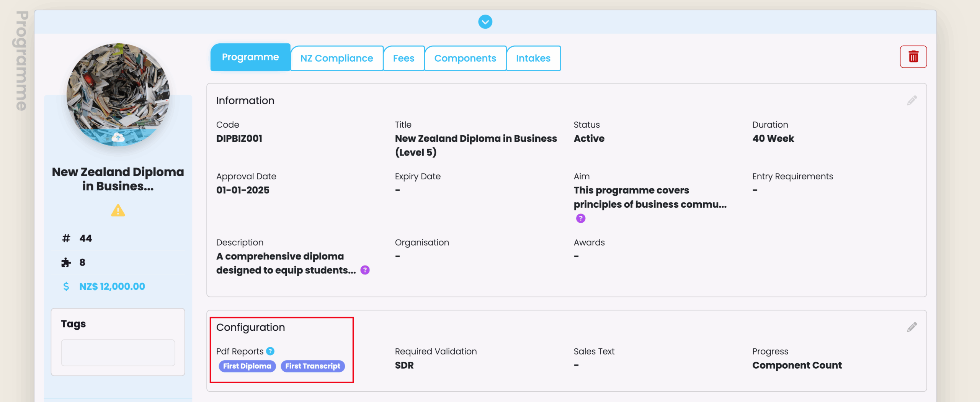Click the dollar sign fee icon

pyautogui.click(x=66, y=286)
